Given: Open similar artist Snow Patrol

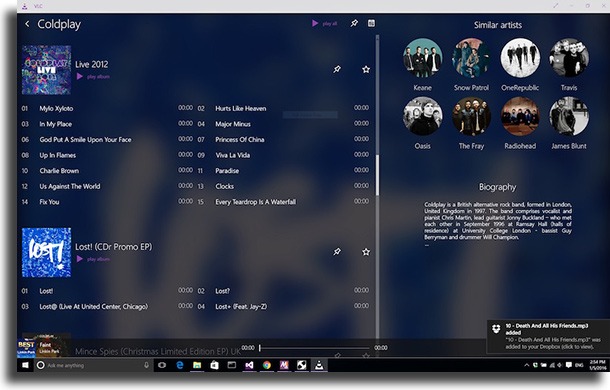Looking at the screenshot, I should [x=471, y=58].
